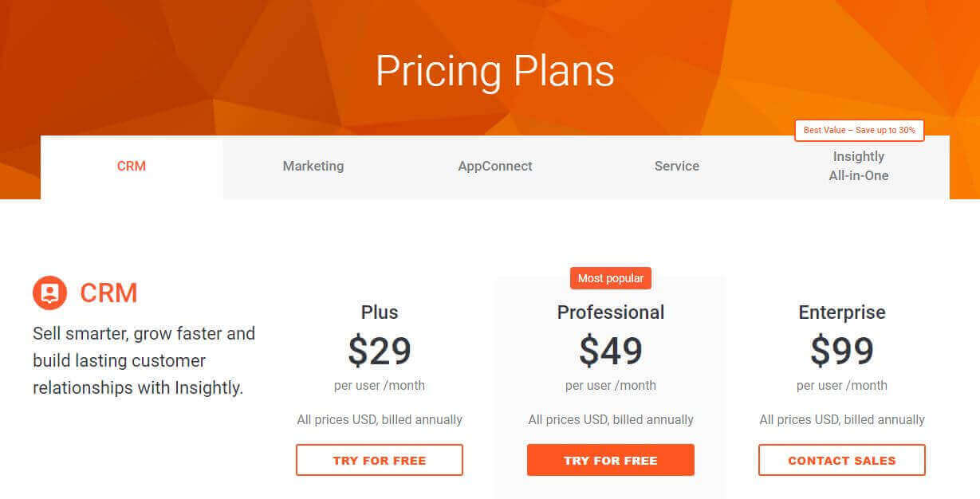Screen dimensions: 980x499
Task: Try the Plus plan for free
Action: pos(379,460)
